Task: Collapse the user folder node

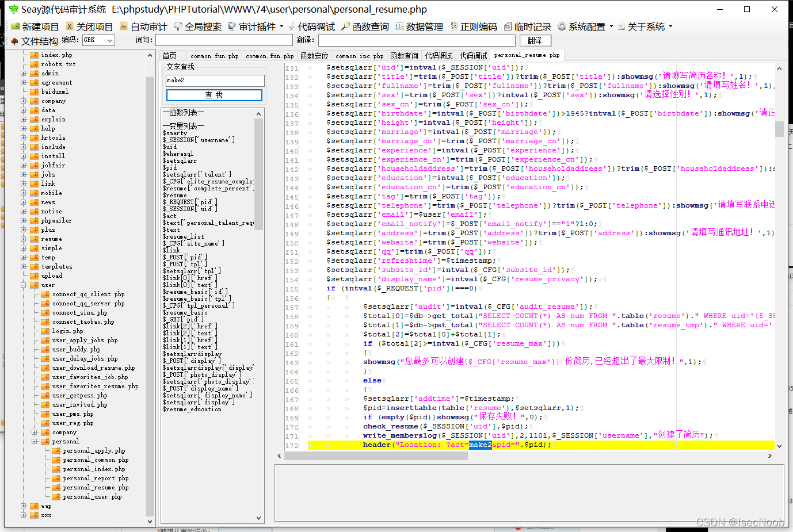Action: (x=24, y=285)
